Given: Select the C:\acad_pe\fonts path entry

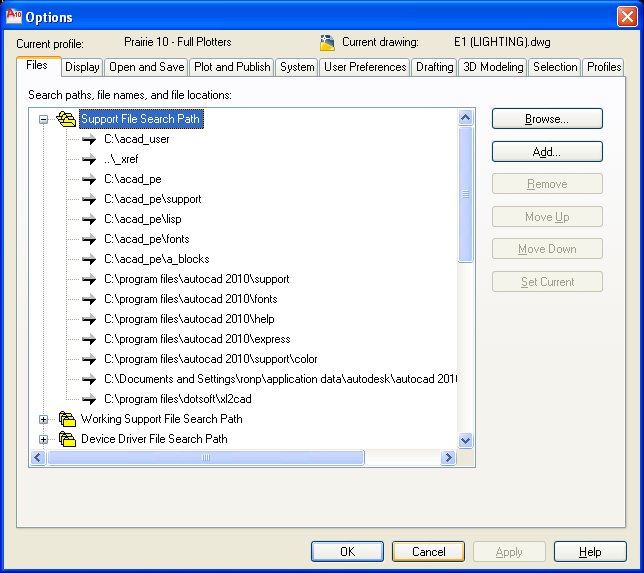Looking at the screenshot, I should point(147,239).
